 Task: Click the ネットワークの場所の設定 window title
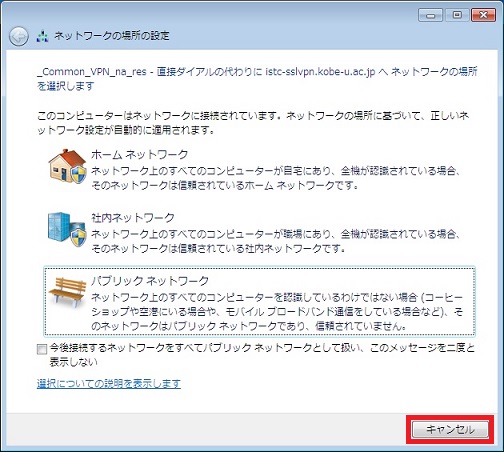pos(112,36)
